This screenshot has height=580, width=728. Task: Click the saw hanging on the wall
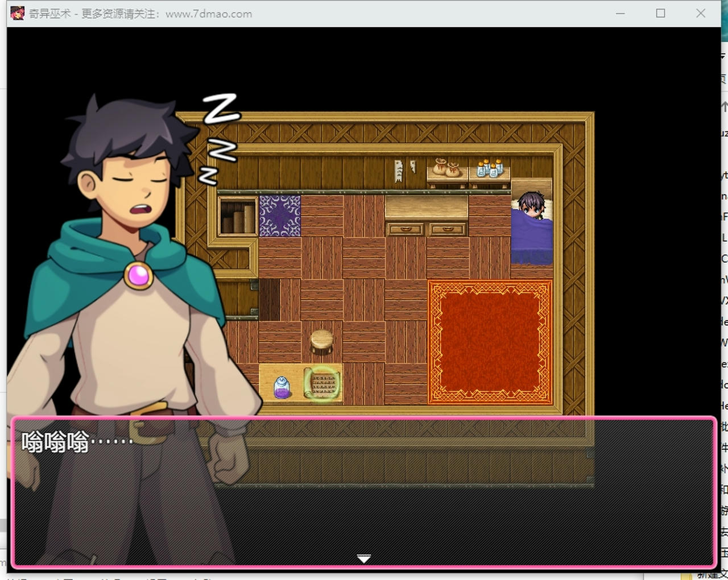pyautogui.click(x=399, y=170)
